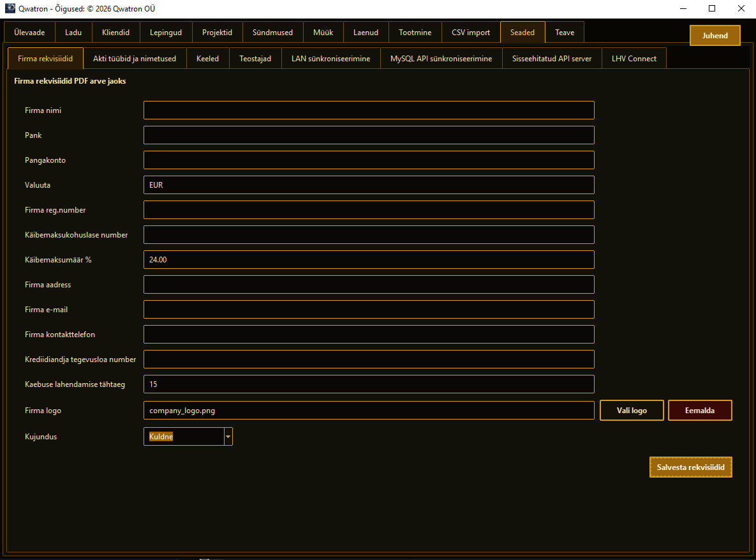Screen dimensions: 756x560
Task: Go to the CSV import tab
Action: coord(471,33)
